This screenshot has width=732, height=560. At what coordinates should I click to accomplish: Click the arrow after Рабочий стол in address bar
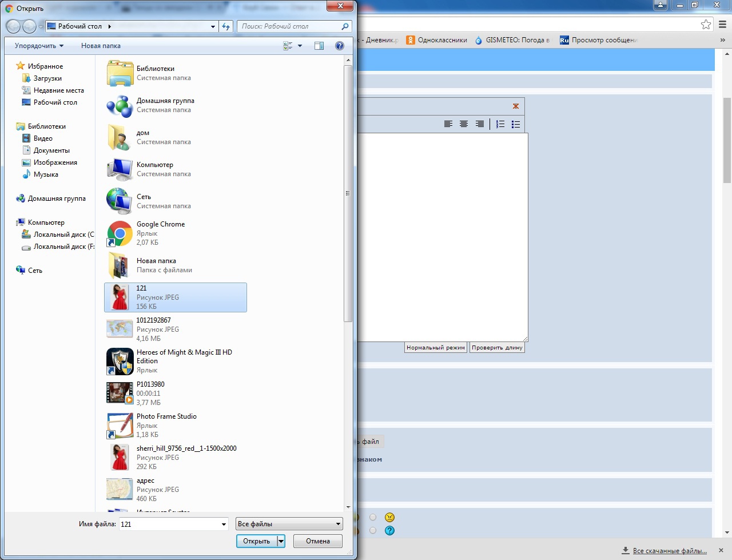click(109, 26)
